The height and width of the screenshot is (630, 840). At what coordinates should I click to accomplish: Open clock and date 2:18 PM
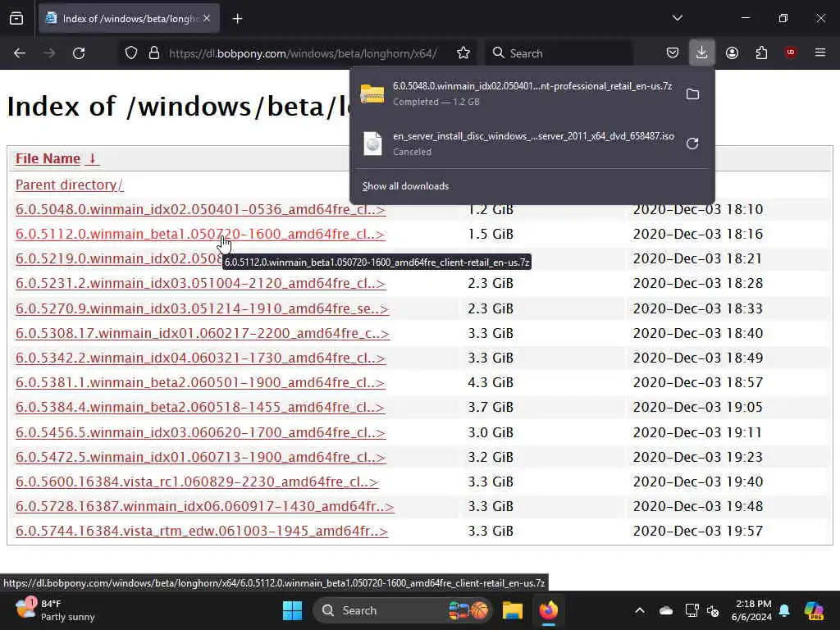pyautogui.click(x=751, y=610)
